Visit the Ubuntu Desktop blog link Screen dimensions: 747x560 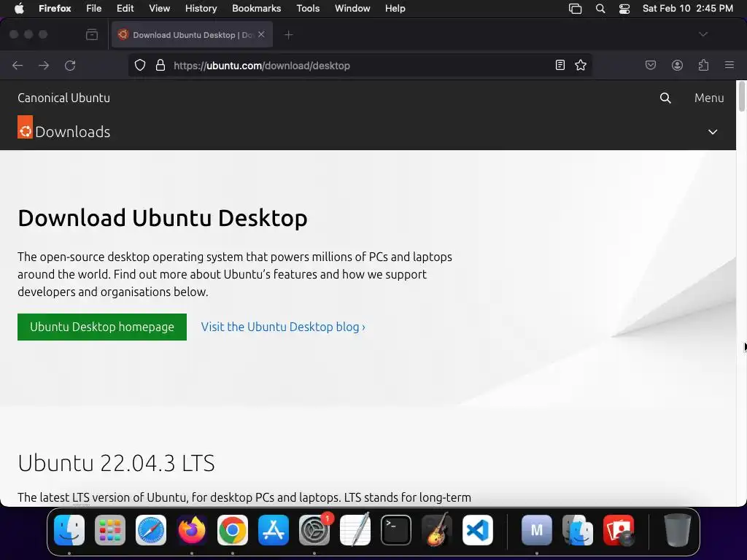tap(283, 327)
